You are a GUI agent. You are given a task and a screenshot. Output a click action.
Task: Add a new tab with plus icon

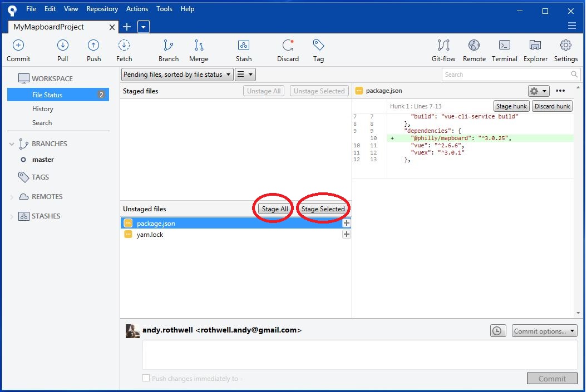[127, 27]
